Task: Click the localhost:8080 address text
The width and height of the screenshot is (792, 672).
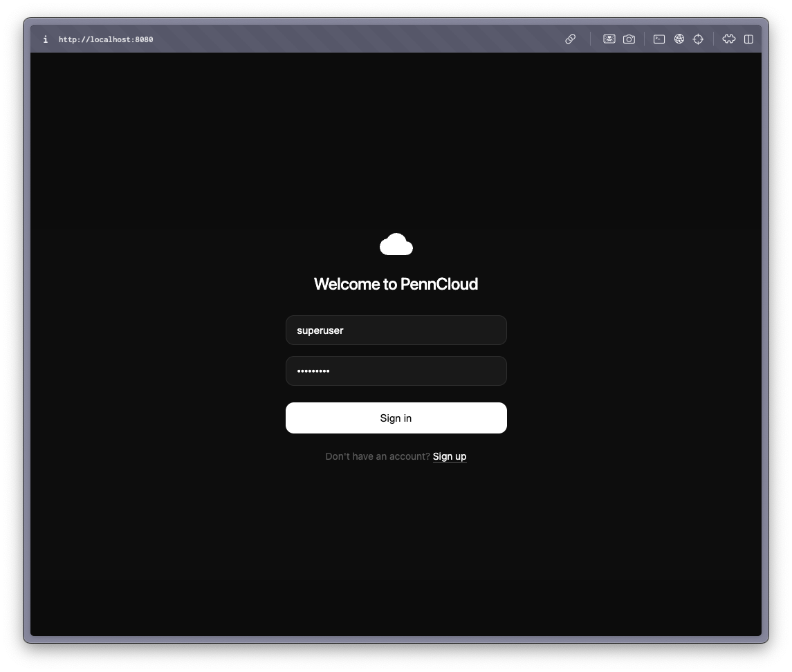Action: (x=105, y=39)
